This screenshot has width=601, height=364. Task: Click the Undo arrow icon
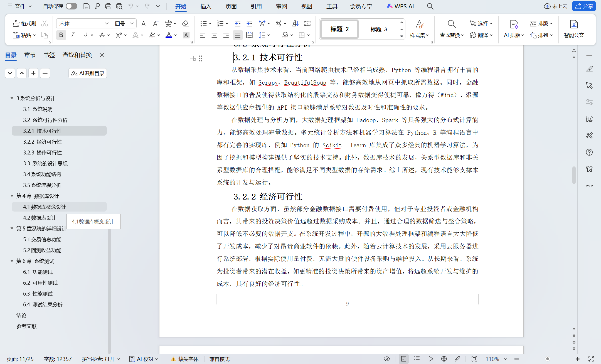(x=130, y=6)
